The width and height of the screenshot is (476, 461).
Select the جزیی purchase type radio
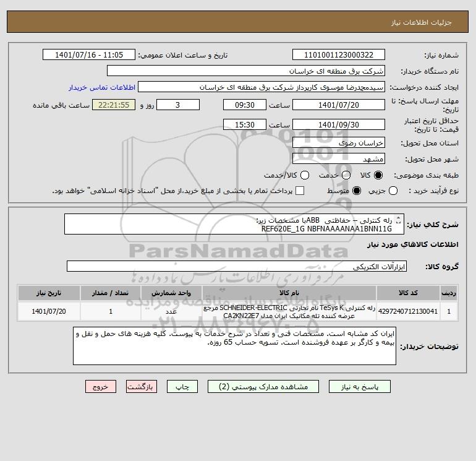point(393,191)
